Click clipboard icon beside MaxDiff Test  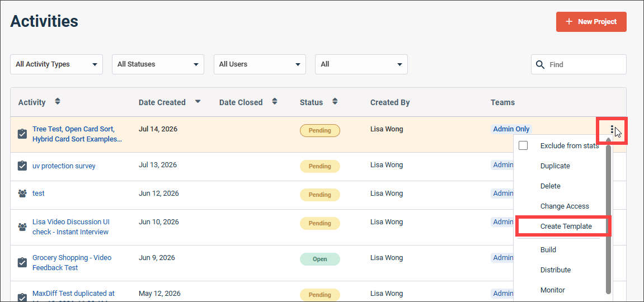22,298
